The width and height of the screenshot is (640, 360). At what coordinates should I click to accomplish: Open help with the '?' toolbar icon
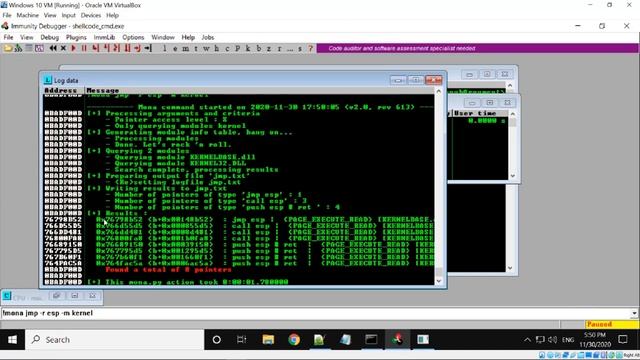point(311,48)
